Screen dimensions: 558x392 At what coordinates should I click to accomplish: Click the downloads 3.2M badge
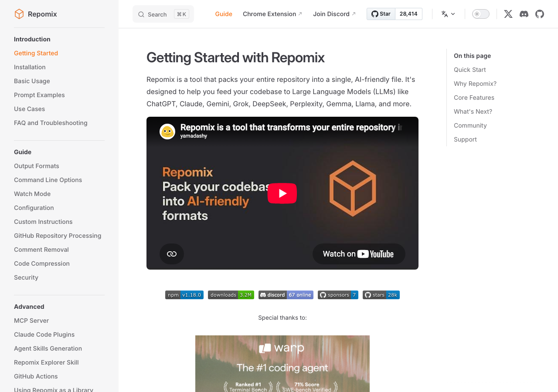[x=231, y=295]
